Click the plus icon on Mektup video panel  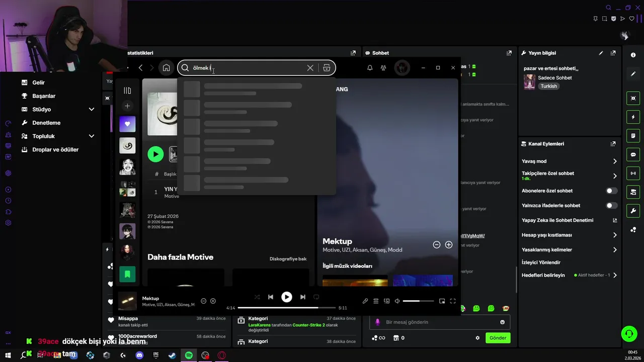pyautogui.click(x=449, y=245)
